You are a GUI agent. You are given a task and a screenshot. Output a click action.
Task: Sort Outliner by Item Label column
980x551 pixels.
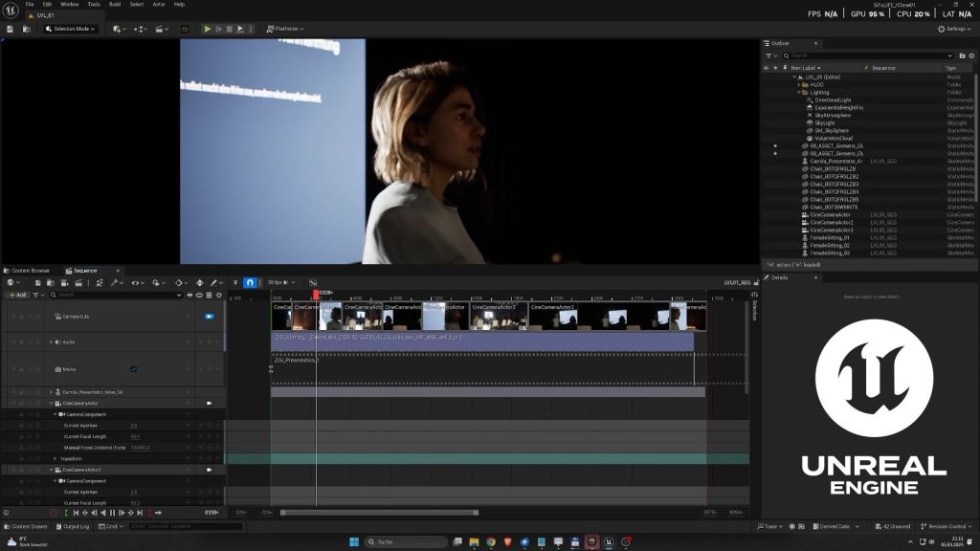tap(806, 68)
